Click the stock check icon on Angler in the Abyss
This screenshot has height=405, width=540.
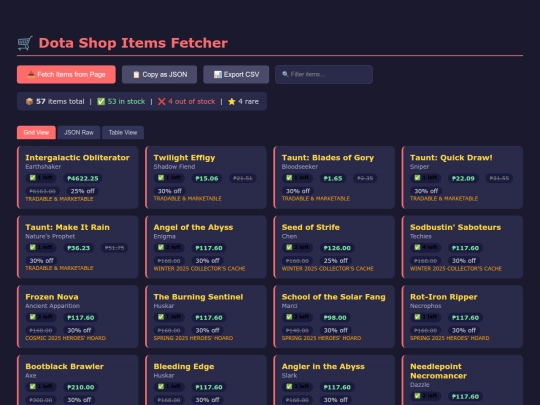click(289, 386)
